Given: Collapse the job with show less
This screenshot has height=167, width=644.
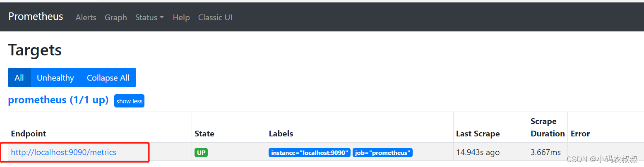Looking at the screenshot, I should pos(129,101).
